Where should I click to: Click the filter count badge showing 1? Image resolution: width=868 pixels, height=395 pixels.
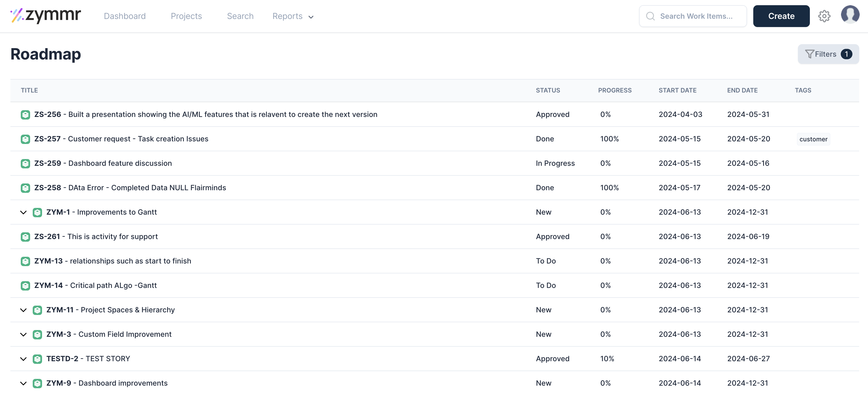(x=846, y=54)
